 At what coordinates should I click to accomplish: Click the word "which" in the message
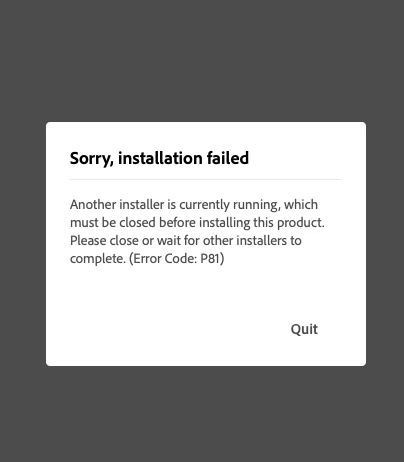coord(301,204)
